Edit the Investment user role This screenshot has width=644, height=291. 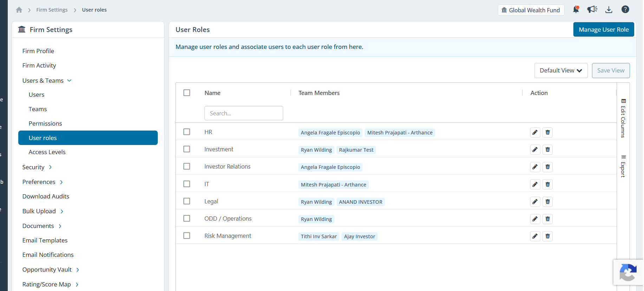click(x=535, y=150)
